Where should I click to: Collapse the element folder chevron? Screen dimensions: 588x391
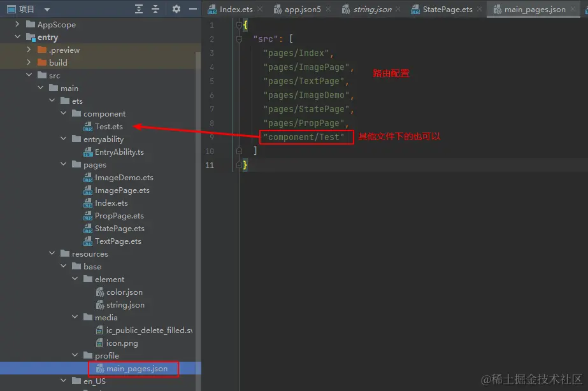click(75, 279)
